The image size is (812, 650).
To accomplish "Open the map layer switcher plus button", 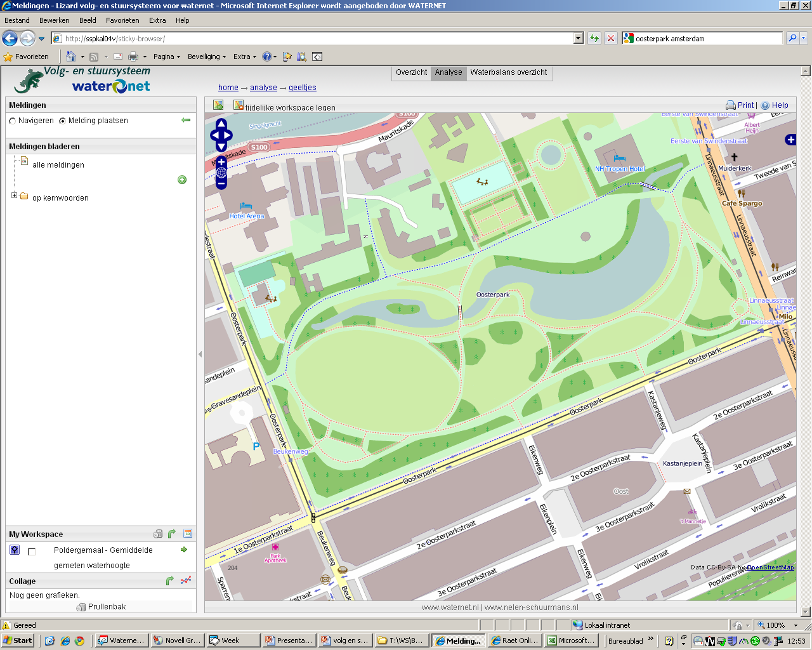I will [790, 139].
